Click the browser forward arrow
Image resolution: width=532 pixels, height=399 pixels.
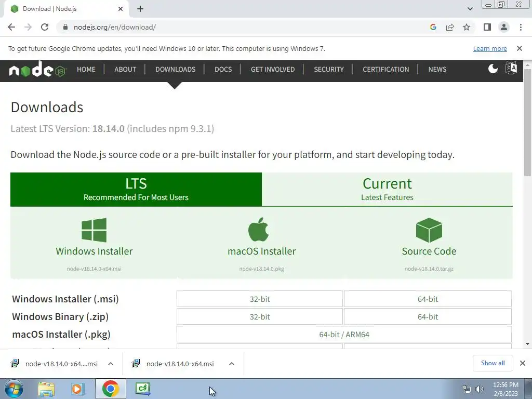pos(28,27)
